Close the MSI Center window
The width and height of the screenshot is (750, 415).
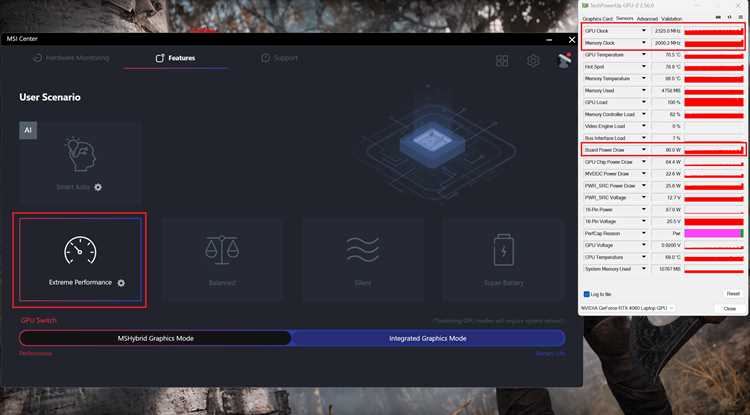click(572, 40)
